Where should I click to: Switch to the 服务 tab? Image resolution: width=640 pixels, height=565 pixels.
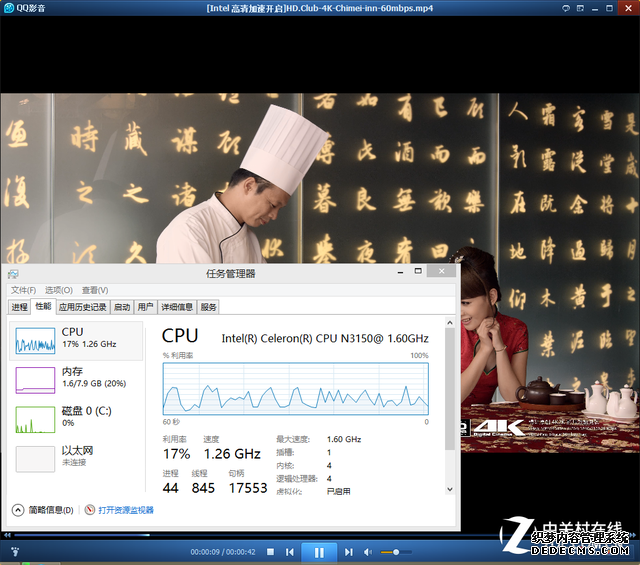click(x=209, y=307)
